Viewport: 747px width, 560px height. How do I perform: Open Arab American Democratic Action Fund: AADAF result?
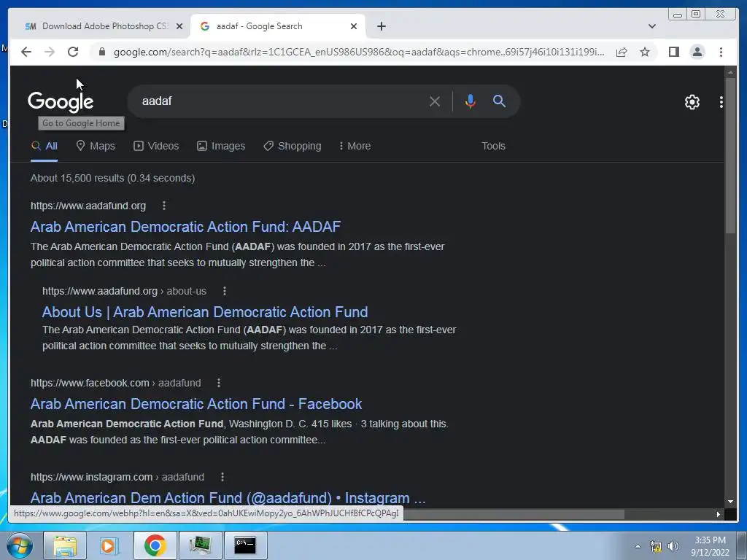(186, 227)
